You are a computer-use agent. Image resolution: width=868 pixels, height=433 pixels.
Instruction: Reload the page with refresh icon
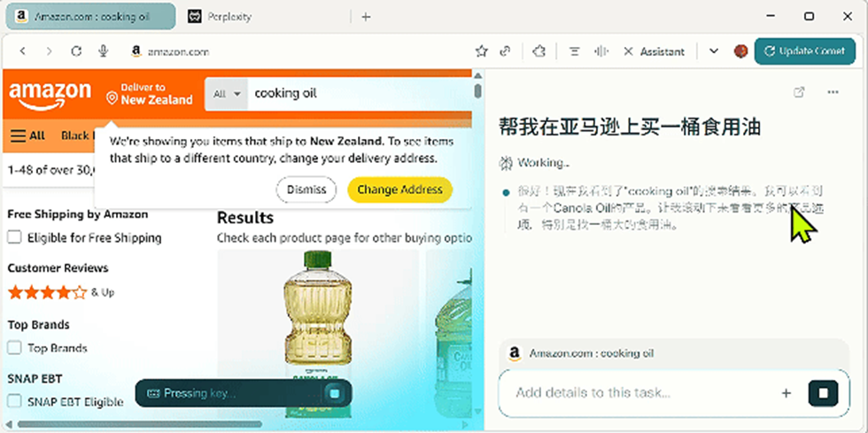pyautogui.click(x=76, y=51)
